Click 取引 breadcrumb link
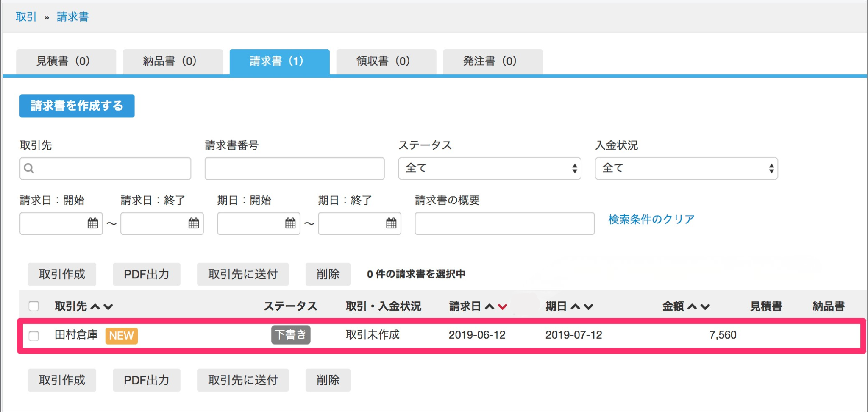This screenshot has width=868, height=412. [x=26, y=17]
